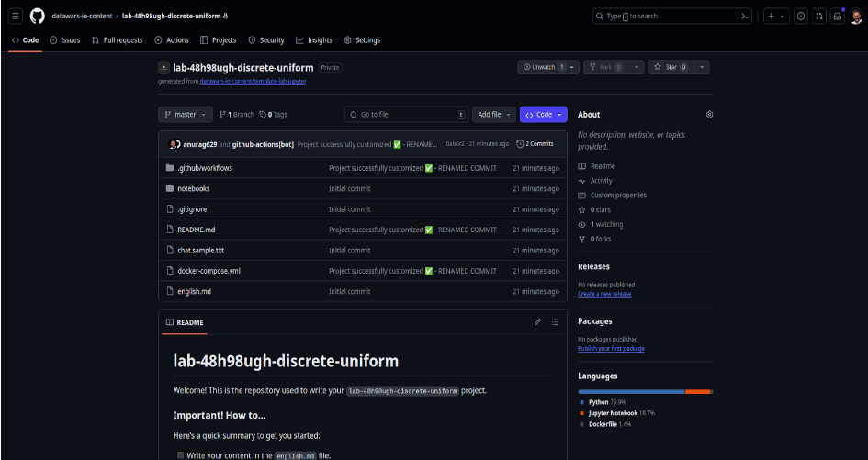Screen dimensions: 868x460
Task: Click the repository avatar next to the repo title
Action: pos(163,68)
